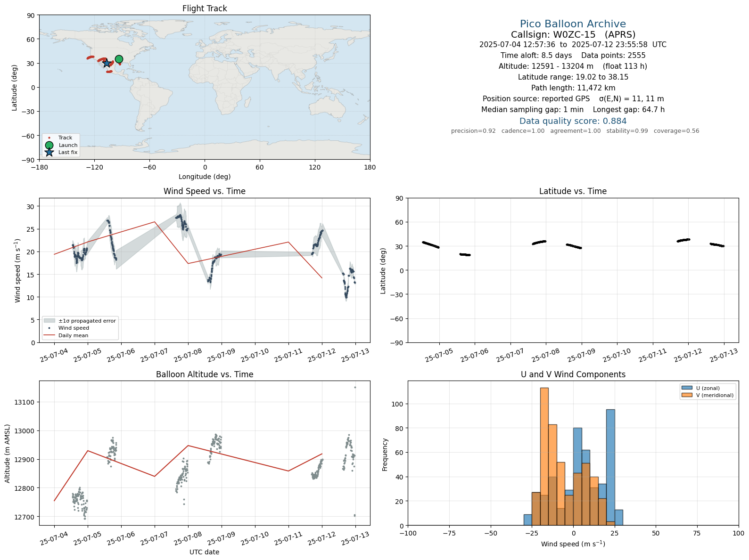Click the "−180" longitude tick label

point(39,167)
